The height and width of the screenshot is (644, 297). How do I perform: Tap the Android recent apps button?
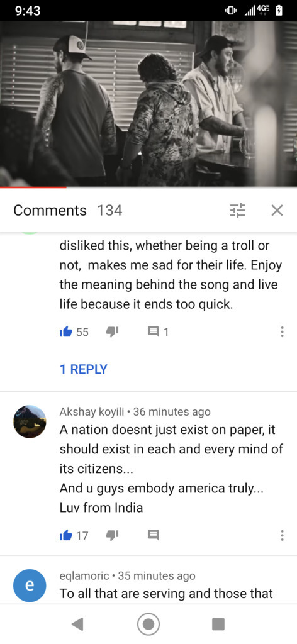[x=218, y=625]
